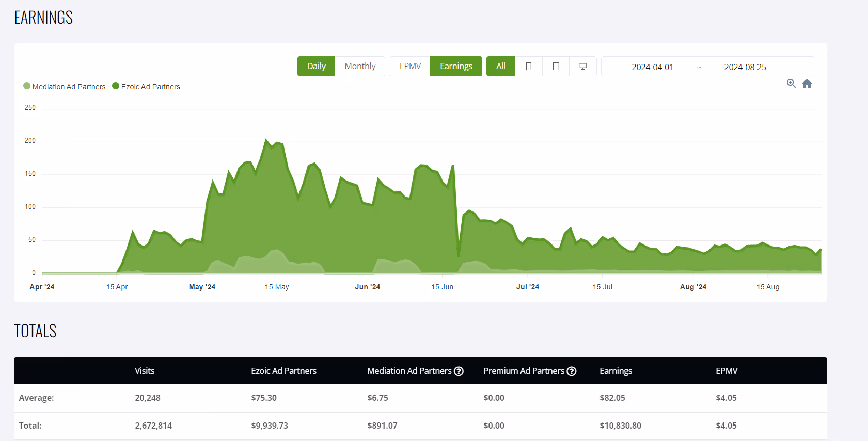
Task: Edit end date 2024-08-25 field
Action: click(745, 67)
